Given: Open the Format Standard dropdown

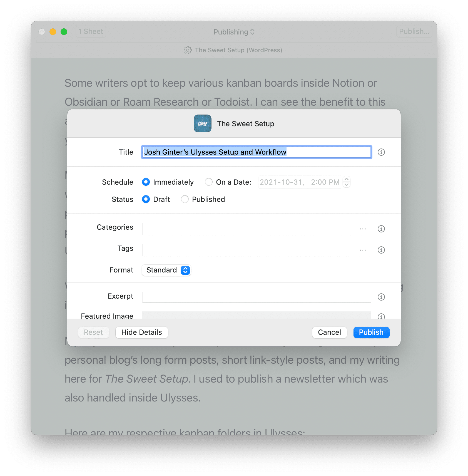Looking at the screenshot, I should tap(166, 270).
